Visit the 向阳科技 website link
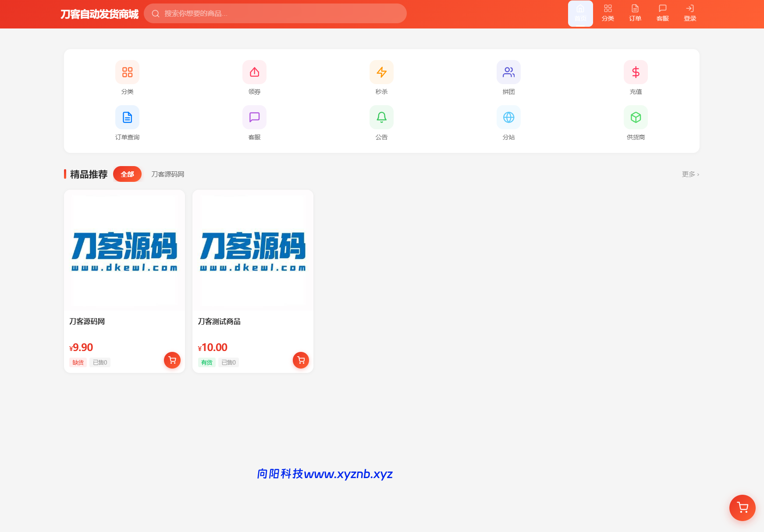This screenshot has height=532, width=764. 325,474
